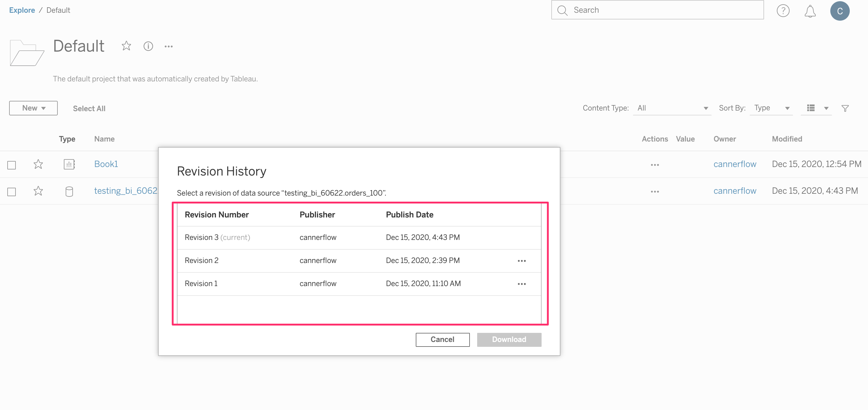Click the ellipsis icon next to Revision 2
This screenshot has width=868, height=410.
pos(521,260)
